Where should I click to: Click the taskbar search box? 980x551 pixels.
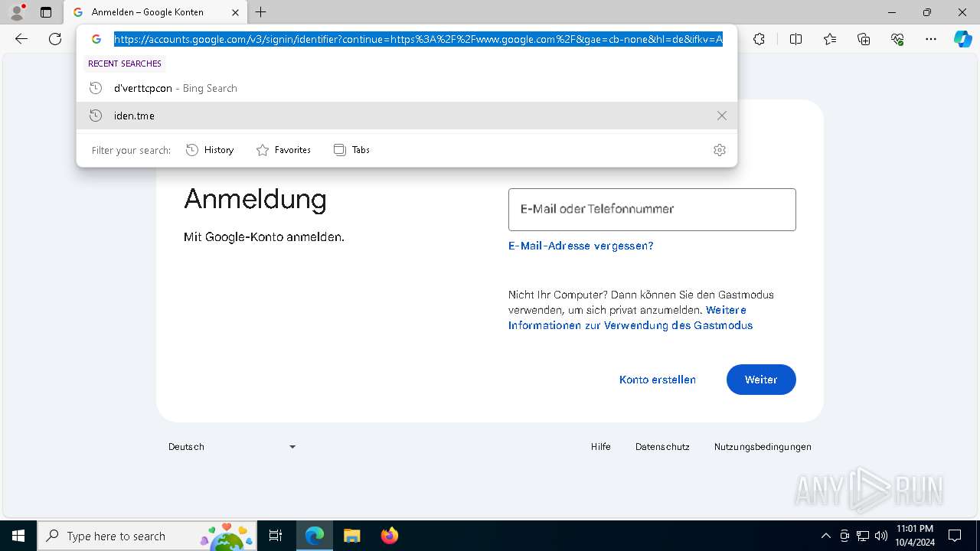pos(147,536)
